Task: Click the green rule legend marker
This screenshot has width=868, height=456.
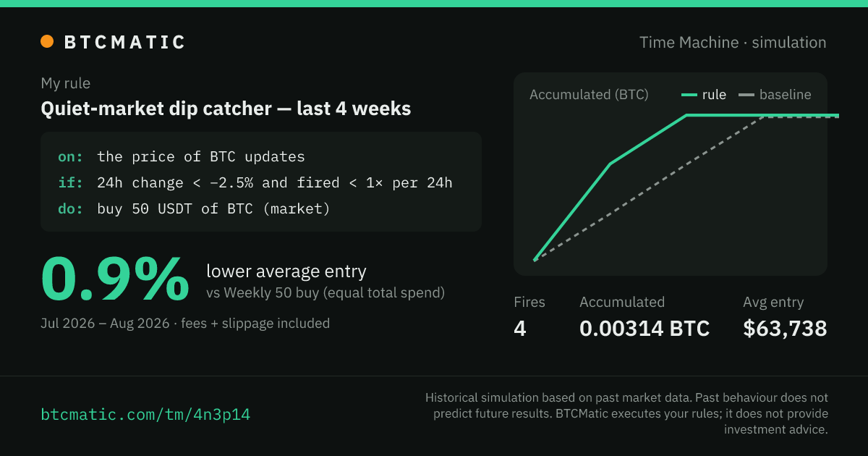Action: tap(689, 95)
